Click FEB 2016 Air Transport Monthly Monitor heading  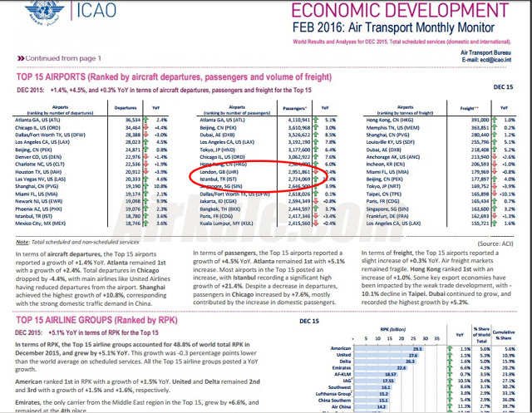tap(393, 27)
